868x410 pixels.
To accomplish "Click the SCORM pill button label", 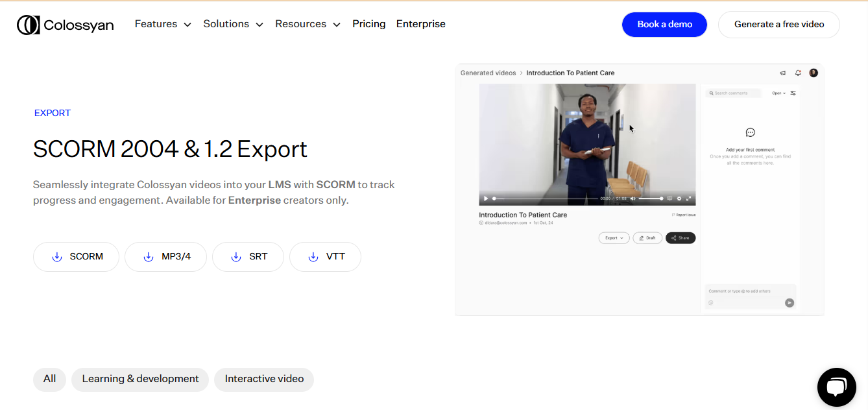I will 86,257.
